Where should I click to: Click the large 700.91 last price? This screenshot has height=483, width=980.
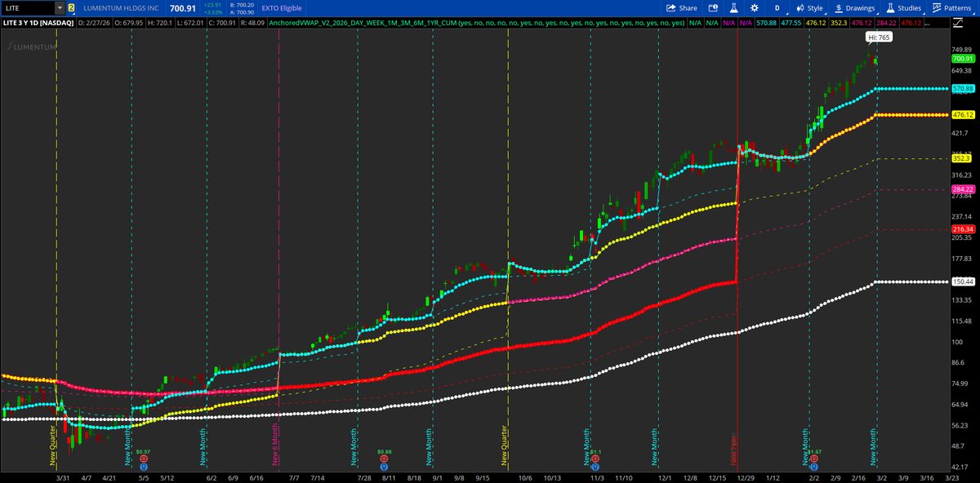click(x=184, y=8)
